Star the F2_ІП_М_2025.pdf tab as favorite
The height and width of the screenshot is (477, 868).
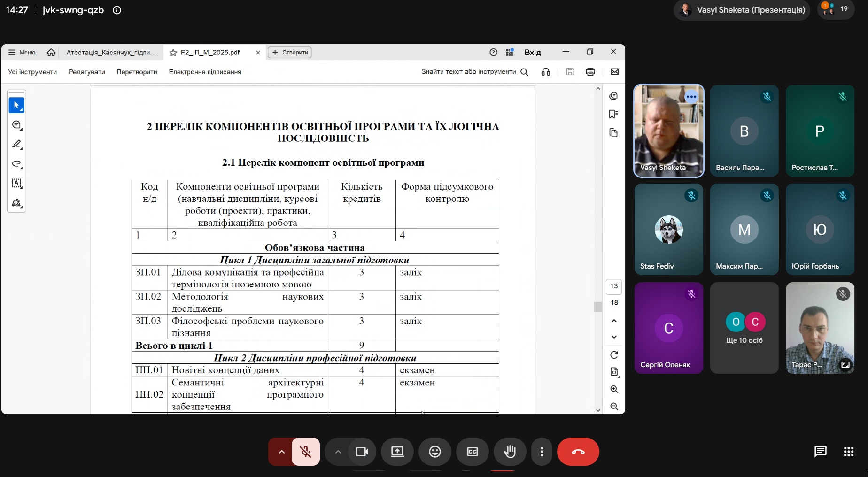click(x=173, y=53)
